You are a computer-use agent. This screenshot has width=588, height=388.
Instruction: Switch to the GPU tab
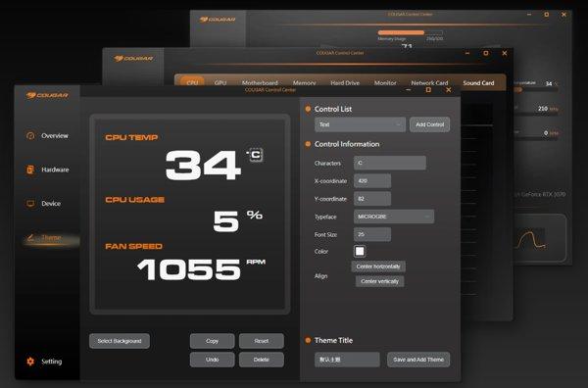(220, 83)
